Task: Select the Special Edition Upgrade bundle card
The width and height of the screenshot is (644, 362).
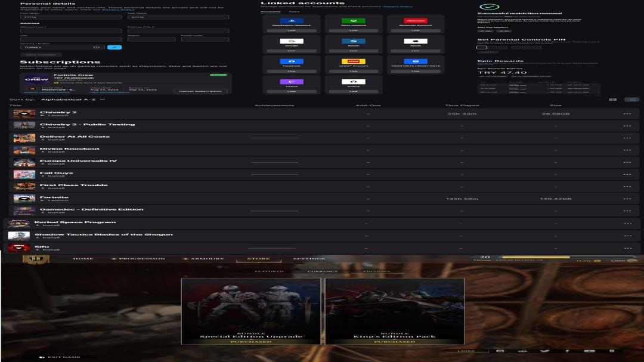Action: pyautogui.click(x=251, y=311)
